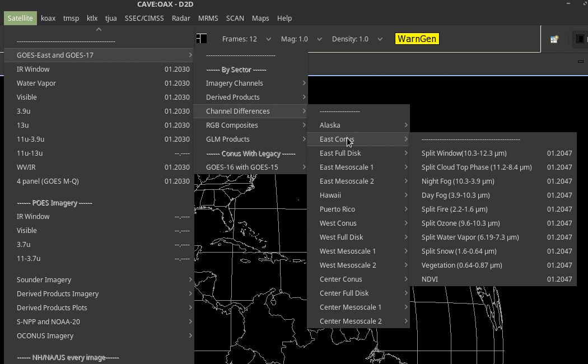Open the Puerto Rico sector submenu
Image resolution: width=588 pixels, height=364 pixels.
tap(338, 209)
